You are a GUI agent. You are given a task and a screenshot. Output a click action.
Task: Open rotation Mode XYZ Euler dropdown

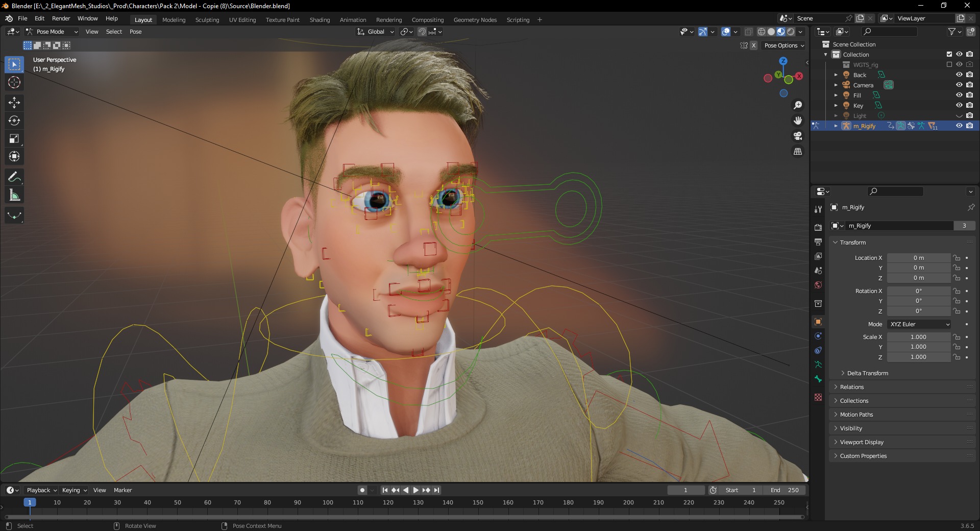[x=919, y=324]
